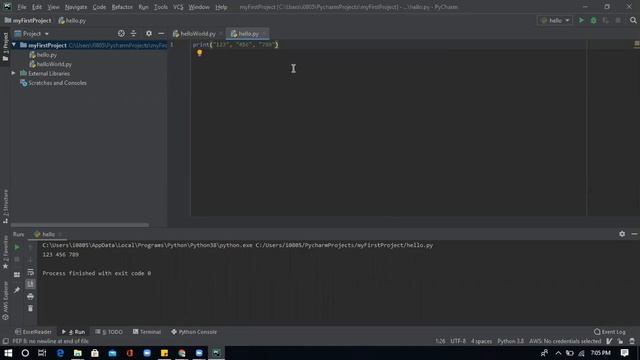
Task: Click the tool windows quick-access icon in status bar
Action: coord(5,341)
